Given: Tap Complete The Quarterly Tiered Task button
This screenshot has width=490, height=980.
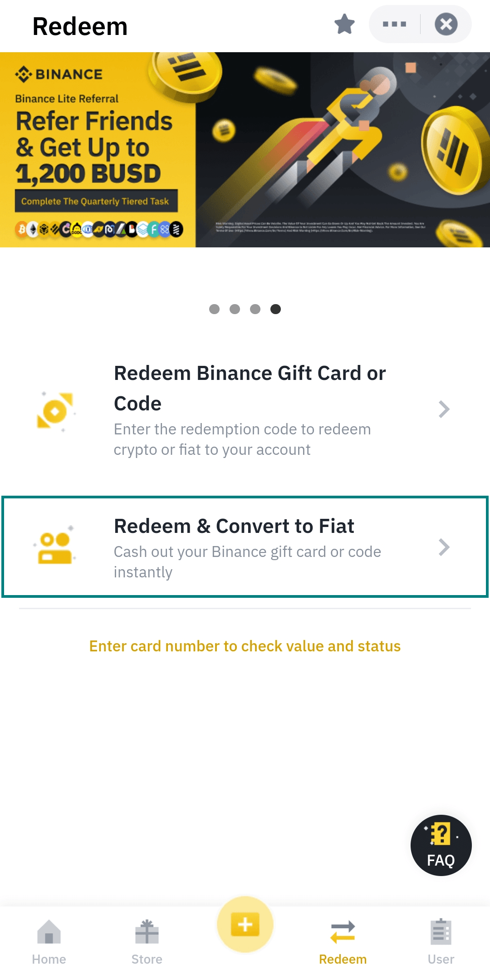Looking at the screenshot, I should pos(96,201).
